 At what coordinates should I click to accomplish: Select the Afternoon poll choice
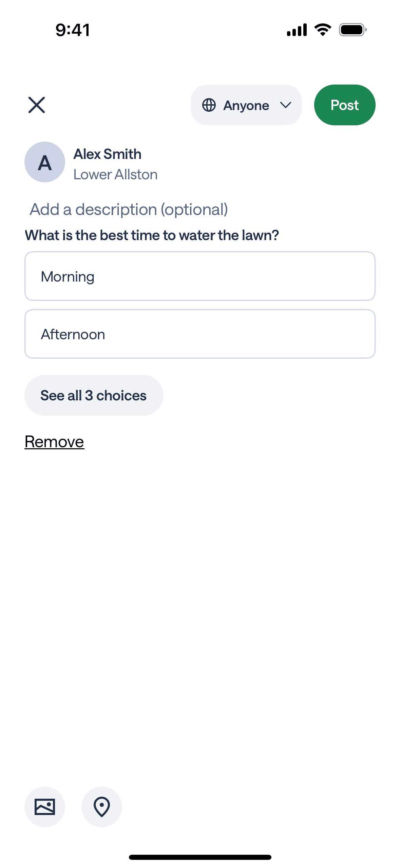200,334
